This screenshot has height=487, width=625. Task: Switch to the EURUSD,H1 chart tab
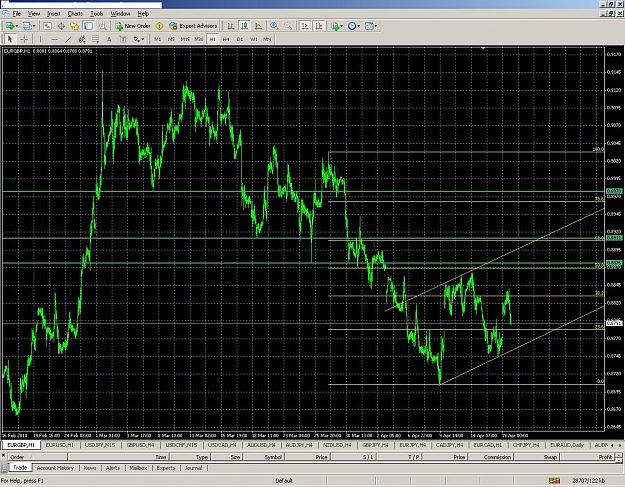60,445
